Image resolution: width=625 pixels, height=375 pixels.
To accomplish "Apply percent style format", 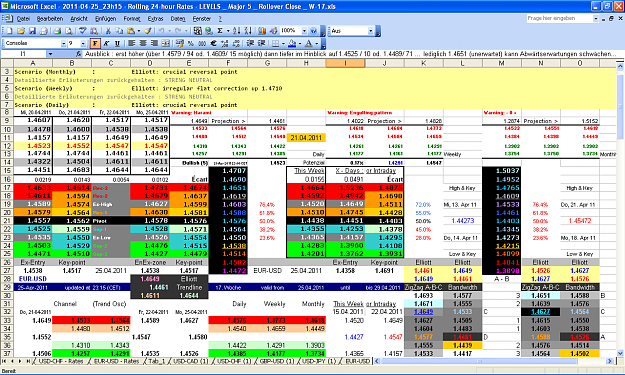I will tap(191, 43).
